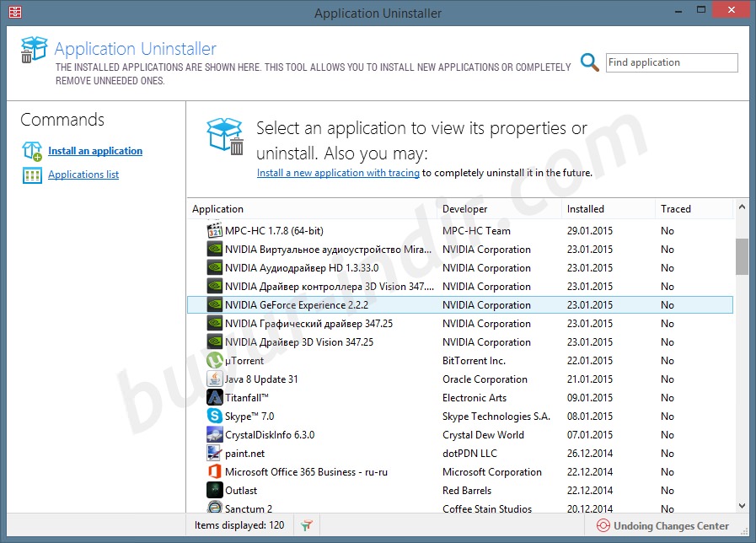Screen dimensions: 756x543
Task: Click the NVIDIA Виртуальное аудиоустройство icon
Action: (215, 250)
